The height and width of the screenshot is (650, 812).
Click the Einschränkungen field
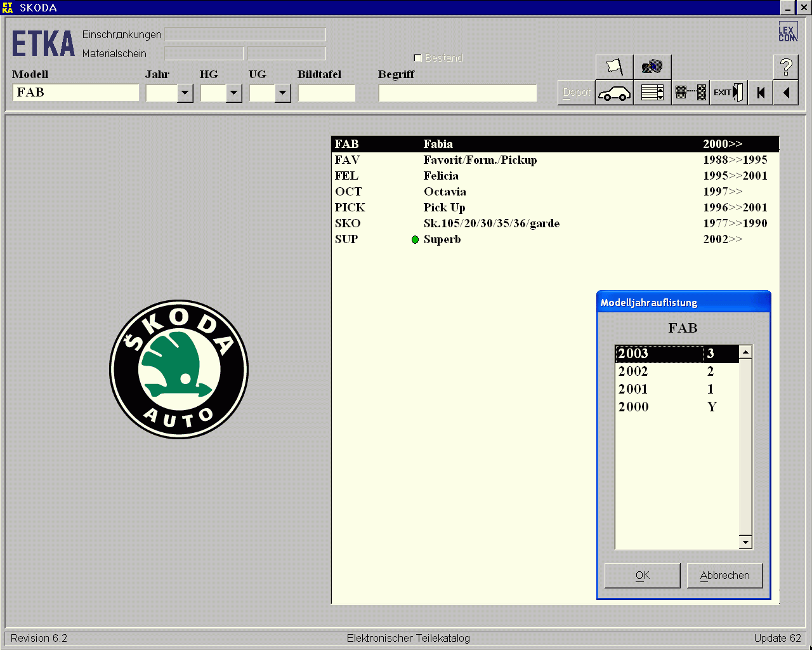[x=246, y=34]
